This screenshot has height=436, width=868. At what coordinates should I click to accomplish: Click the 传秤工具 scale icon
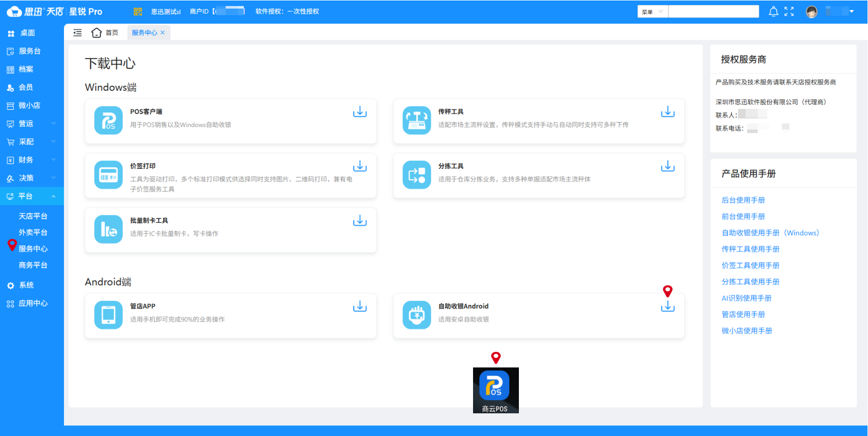point(417,120)
